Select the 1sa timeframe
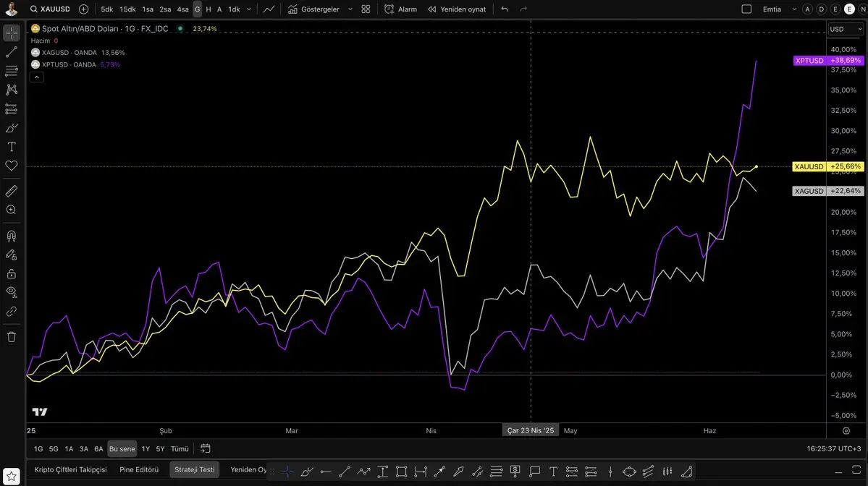The image size is (868, 486). (148, 9)
